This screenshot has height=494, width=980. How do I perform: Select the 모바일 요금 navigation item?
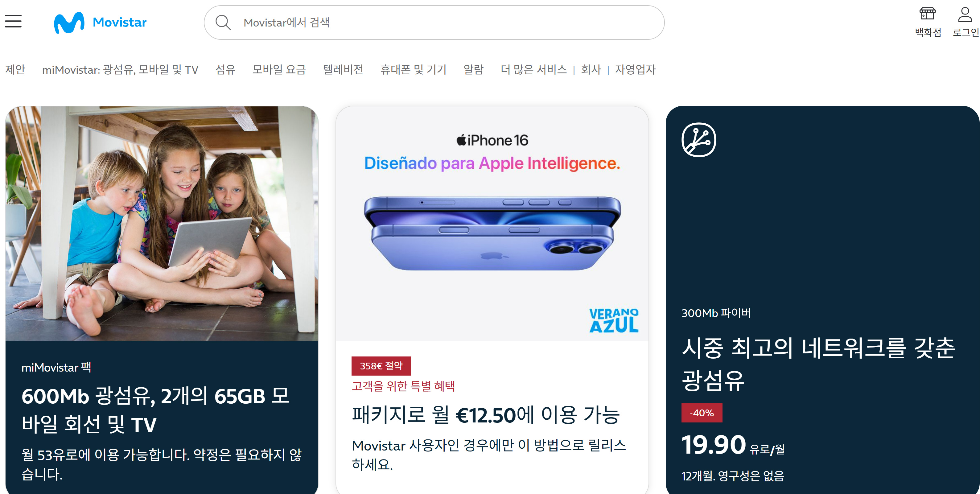279,70
